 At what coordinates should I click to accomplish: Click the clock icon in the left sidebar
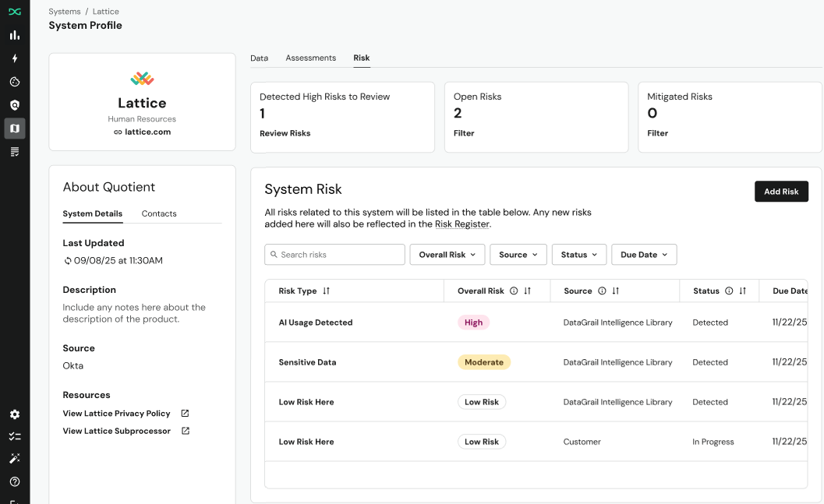click(x=15, y=82)
